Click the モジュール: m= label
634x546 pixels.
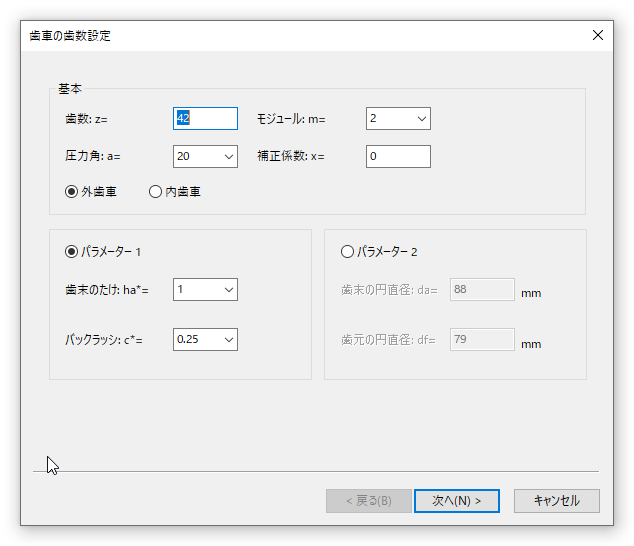point(291,119)
